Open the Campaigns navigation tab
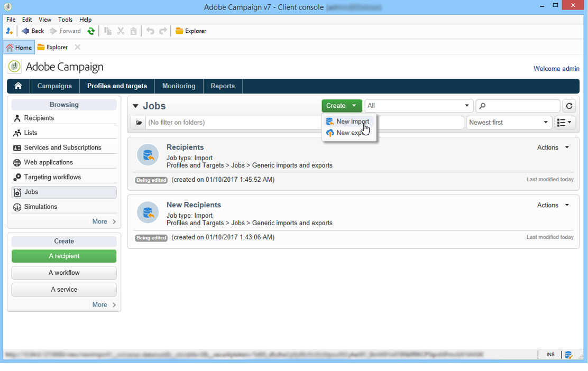The height and width of the screenshot is (371, 588). coord(54,86)
